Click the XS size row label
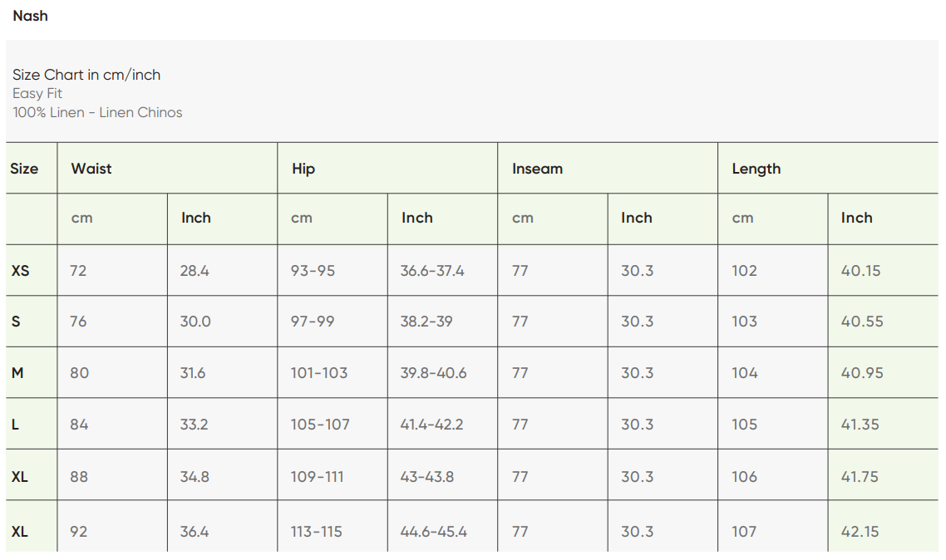946x560 pixels. 20,270
